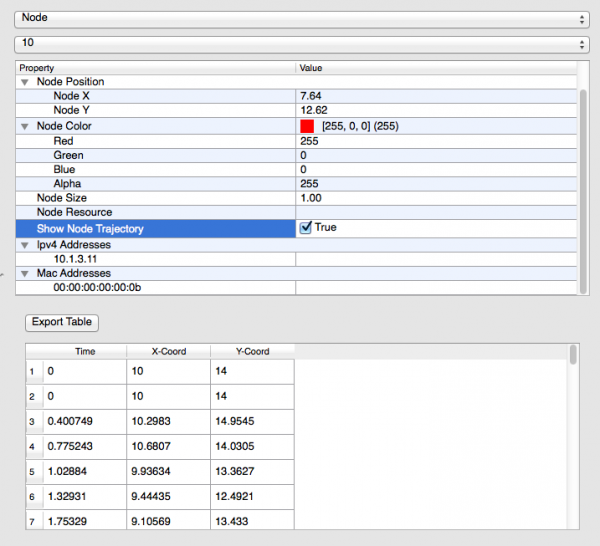
Task: Collapse the Node Color group
Action: click(x=24, y=127)
